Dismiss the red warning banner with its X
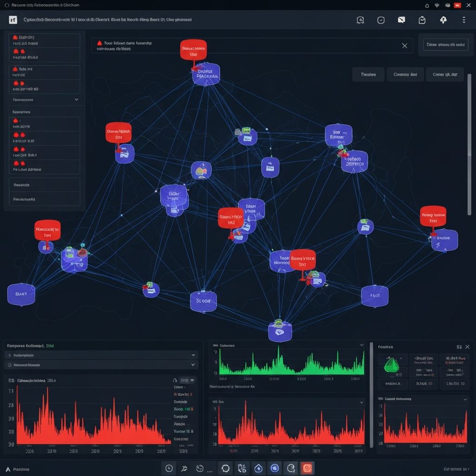This screenshot has height=476, width=476. (x=404, y=46)
